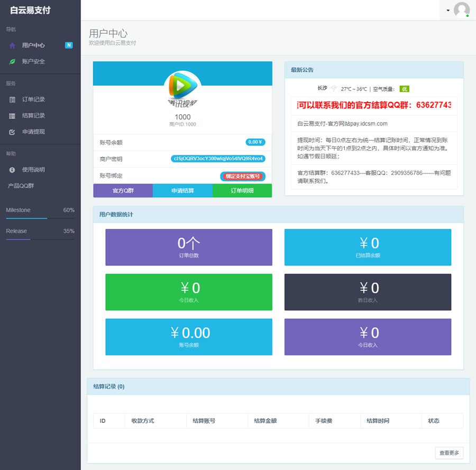Click the green 优 air quality badge
This screenshot has width=476, height=470.
tap(405, 89)
